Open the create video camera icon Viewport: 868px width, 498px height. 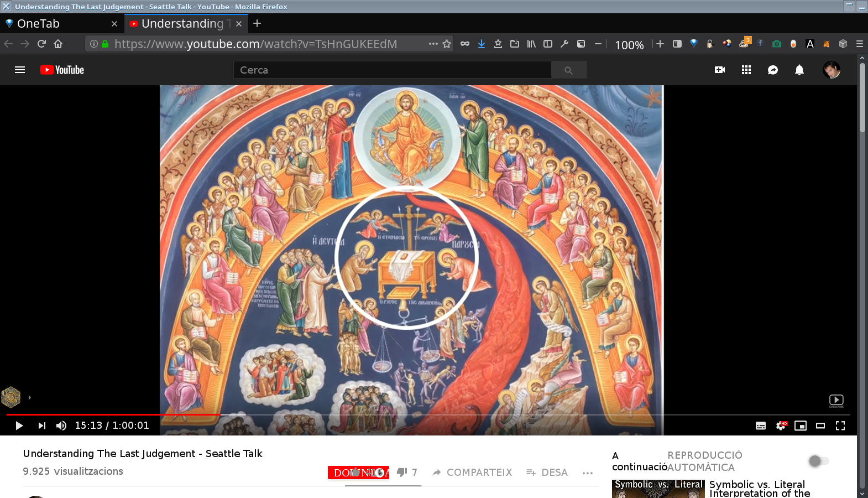720,70
